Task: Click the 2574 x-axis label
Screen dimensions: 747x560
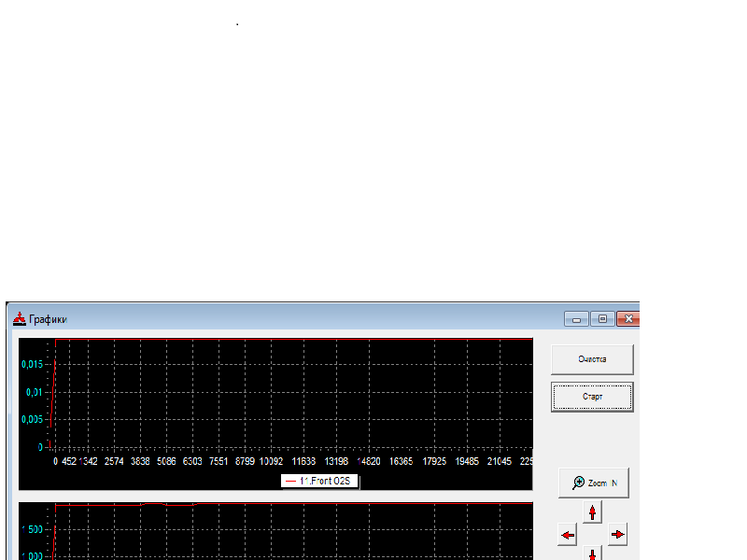Action: 114,461
